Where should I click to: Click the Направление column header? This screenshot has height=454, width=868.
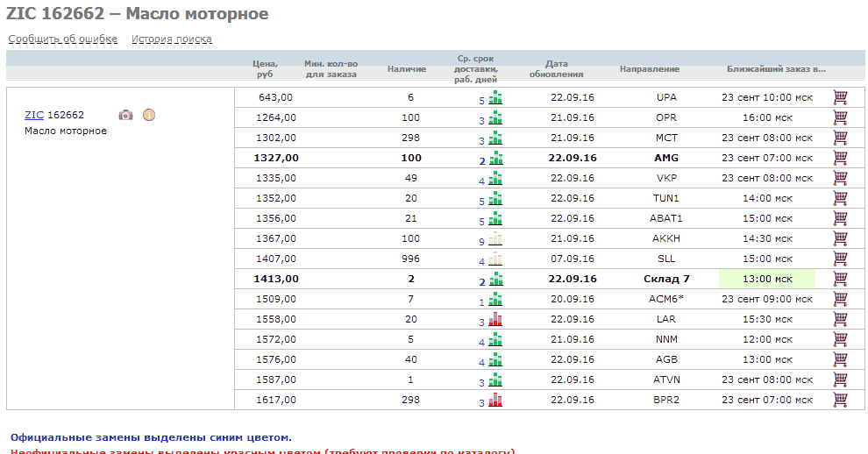click(650, 69)
